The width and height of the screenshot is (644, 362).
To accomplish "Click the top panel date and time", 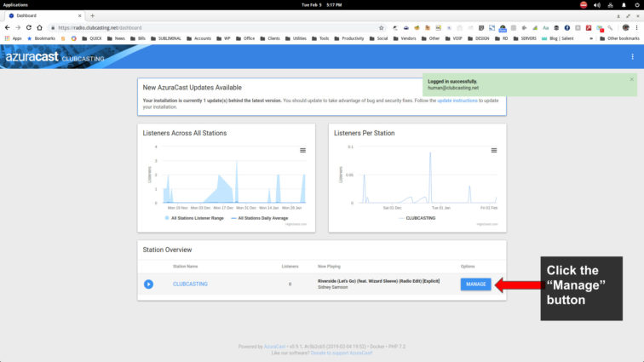I will click(x=322, y=5).
